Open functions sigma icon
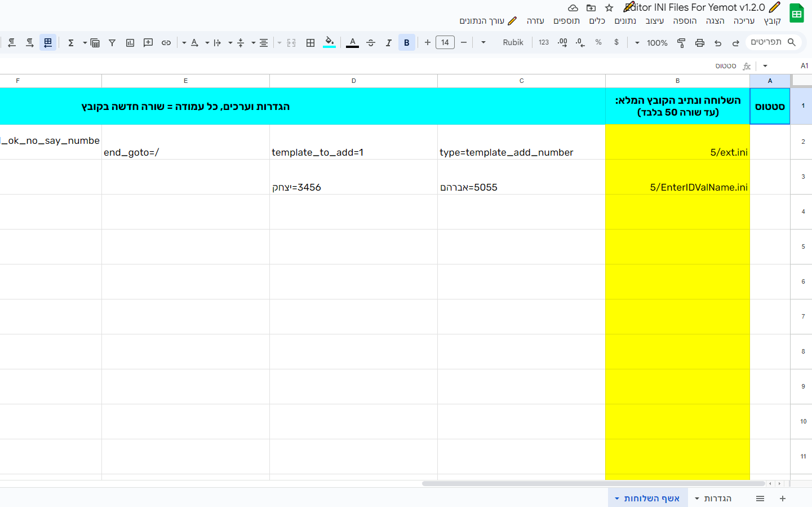This screenshot has width=812, height=507. coord(71,43)
